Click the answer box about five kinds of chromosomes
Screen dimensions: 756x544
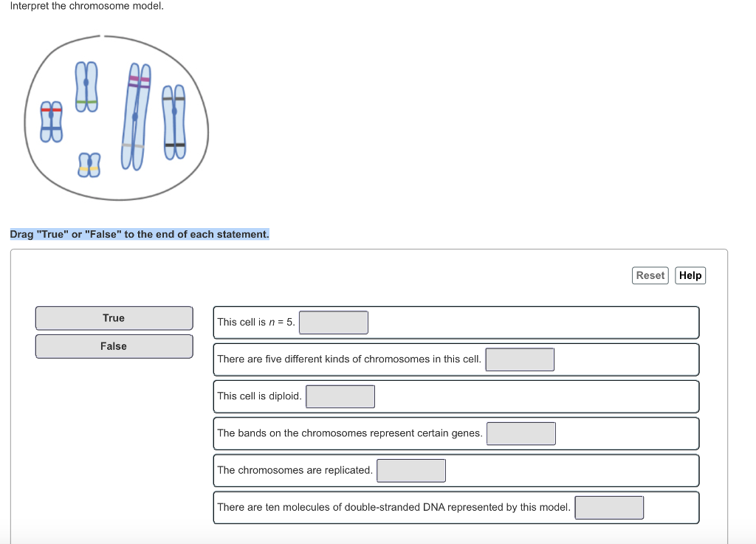point(520,359)
